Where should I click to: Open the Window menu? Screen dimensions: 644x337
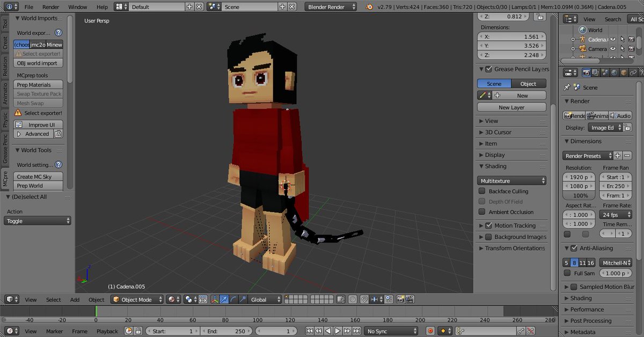(x=78, y=7)
